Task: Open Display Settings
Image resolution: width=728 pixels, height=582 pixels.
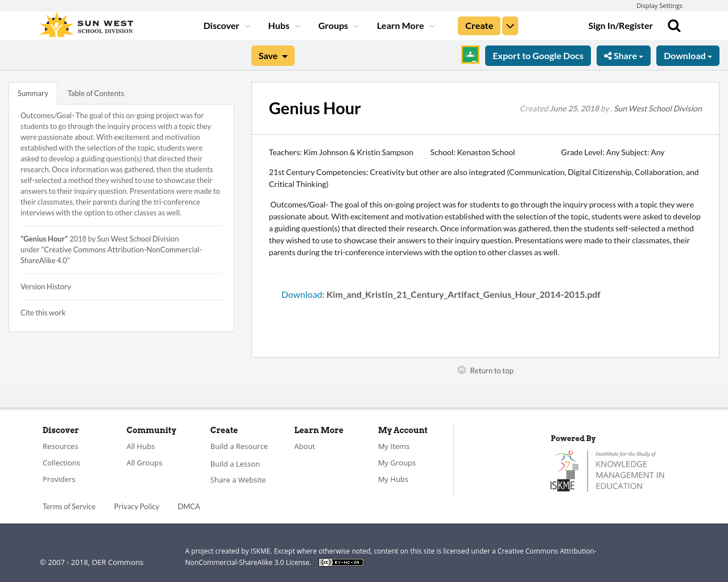Action: (x=659, y=5)
